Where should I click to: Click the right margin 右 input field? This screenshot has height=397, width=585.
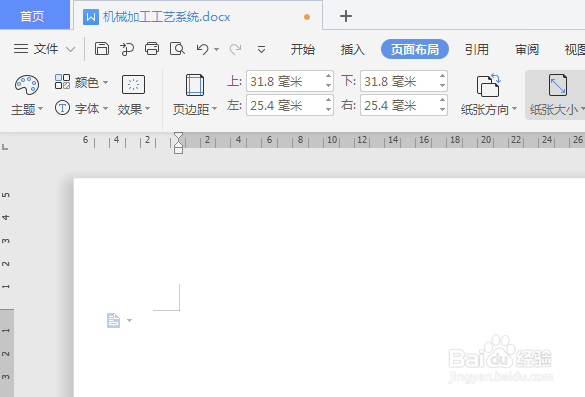coord(399,106)
